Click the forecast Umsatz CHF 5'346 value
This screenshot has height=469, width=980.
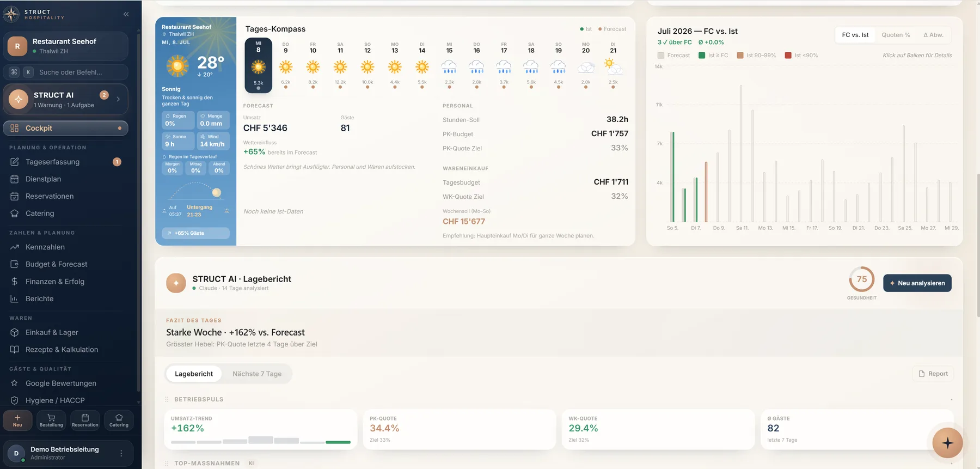tap(265, 128)
